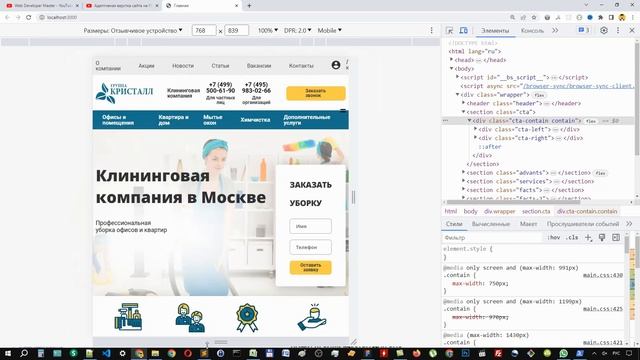The image size is (640, 360).
Task: Open Windows taskbar search icon
Action: click(24, 353)
